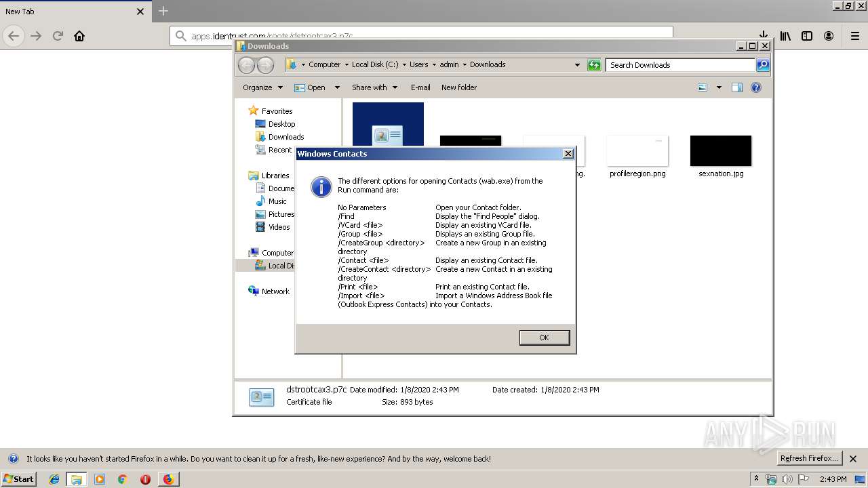868x488 pixels.
Task: Select the New Tab tab
Action: (75, 12)
